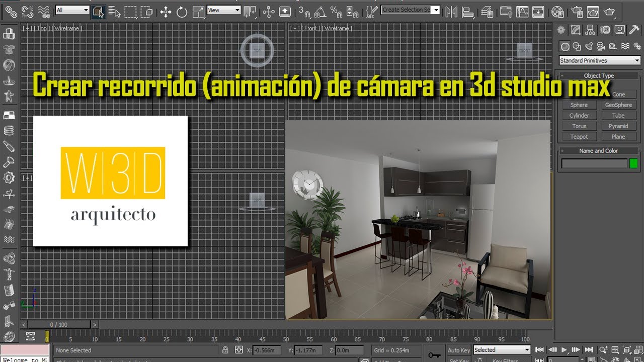The image size is (644, 362).
Task: Activate the Select and Uniform Scale tool
Action: [x=198, y=11]
